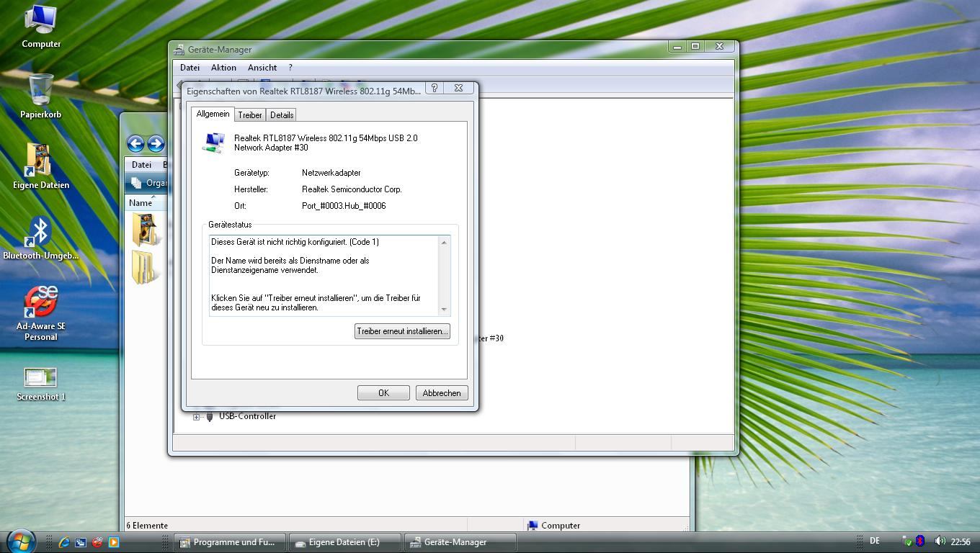The width and height of the screenshot is (980, 553).
Task: Click the Gerätestatus scrollbar down arrow
Action: [444, 310]
